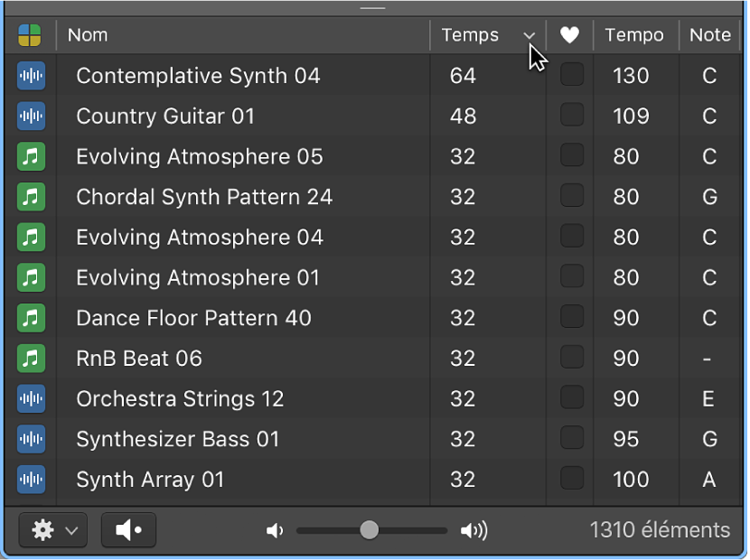Click the heart favorites column header
Viewport: 750px width, 560px height.
click(569, 35)
